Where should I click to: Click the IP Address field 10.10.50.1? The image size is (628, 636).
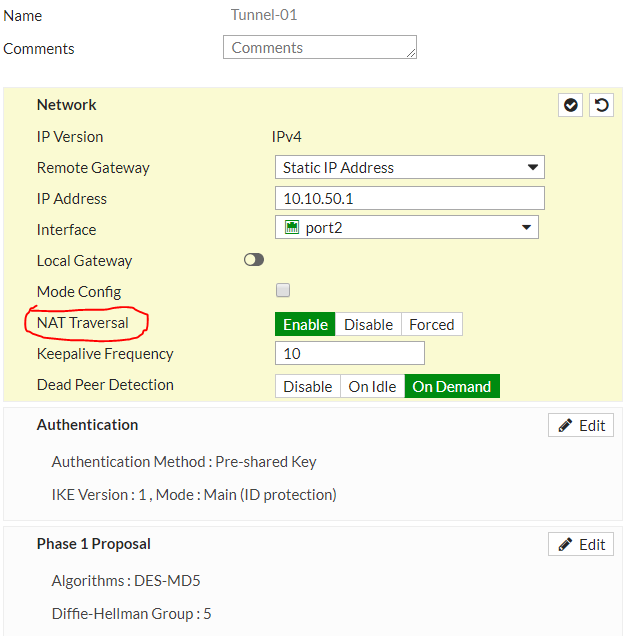410,198
